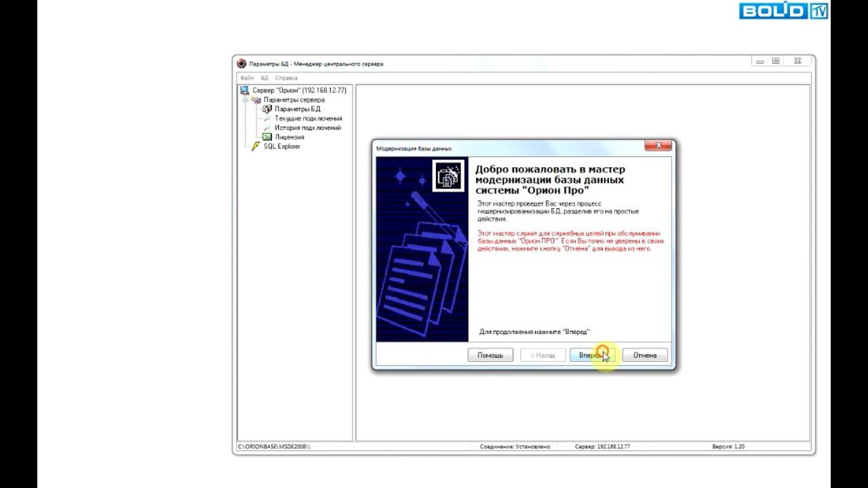Click the application icon in the title bar

point(241,64)
